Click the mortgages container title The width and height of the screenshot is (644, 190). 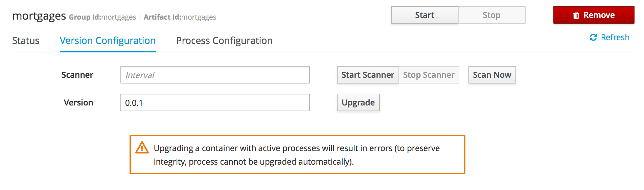coord(39,16)
